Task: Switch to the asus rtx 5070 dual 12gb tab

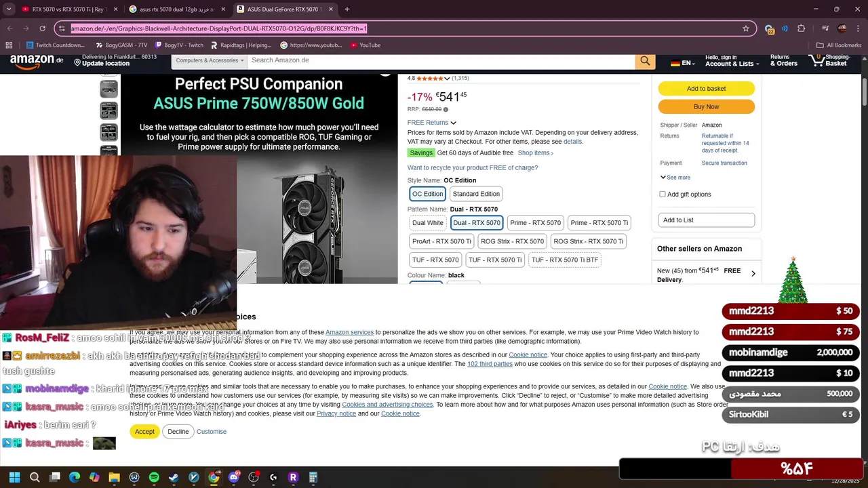Action: point(178,9)
